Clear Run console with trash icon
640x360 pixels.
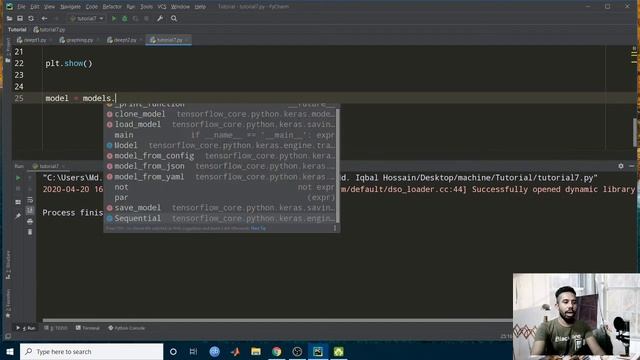(x=30, y=232)
